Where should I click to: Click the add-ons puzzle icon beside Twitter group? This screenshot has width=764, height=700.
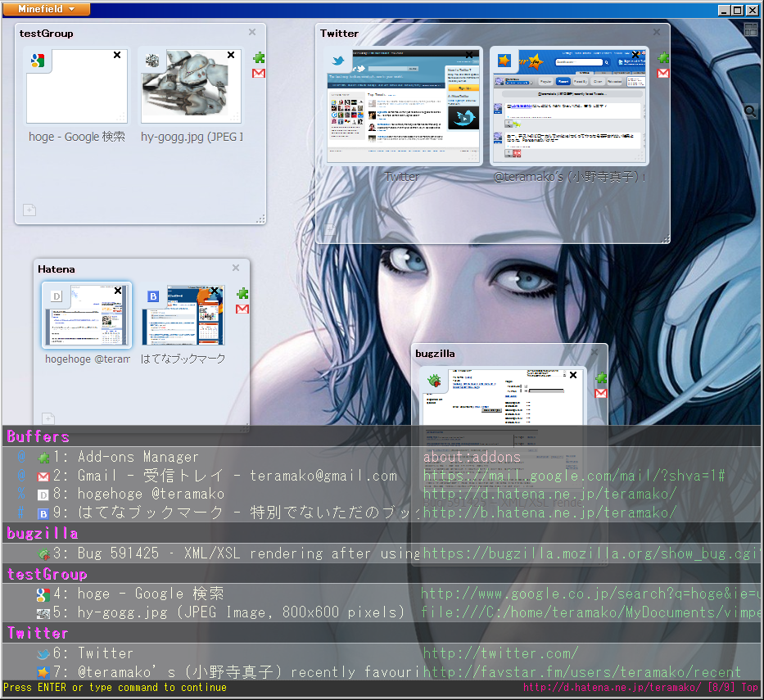(663, 58)
